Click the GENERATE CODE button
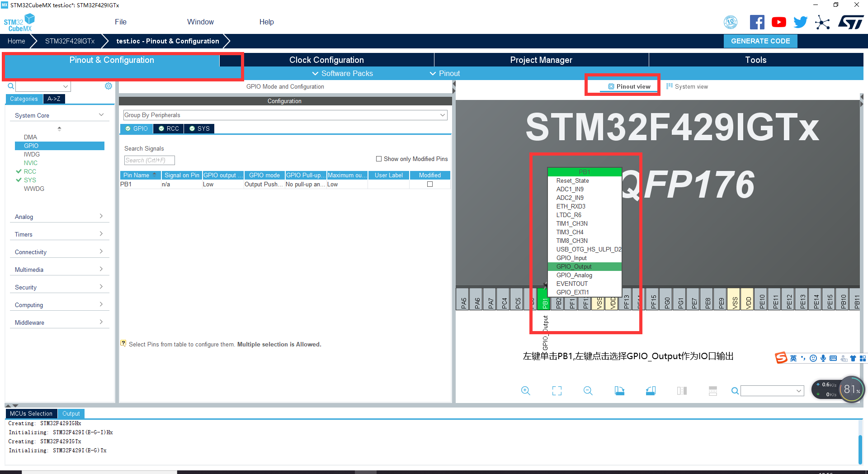This screenshot has height=474, width=868. coord(760,41)
